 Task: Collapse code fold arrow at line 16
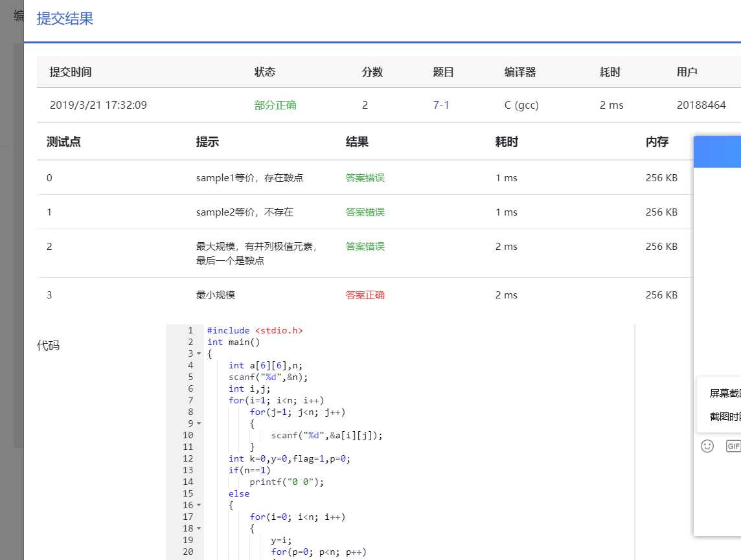tap(199, 505)
